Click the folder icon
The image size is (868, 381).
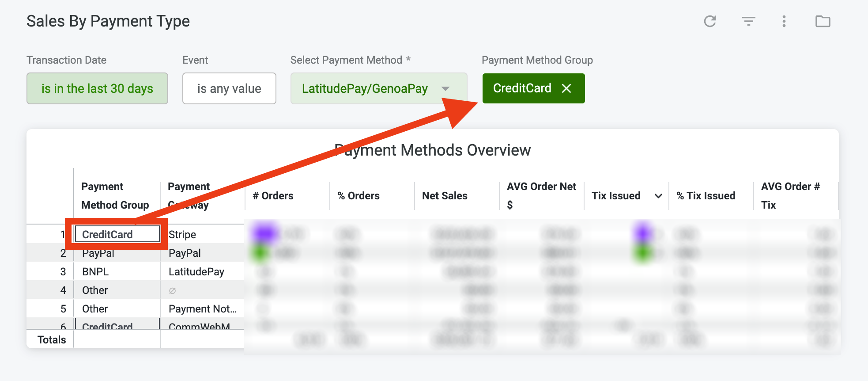823,21
